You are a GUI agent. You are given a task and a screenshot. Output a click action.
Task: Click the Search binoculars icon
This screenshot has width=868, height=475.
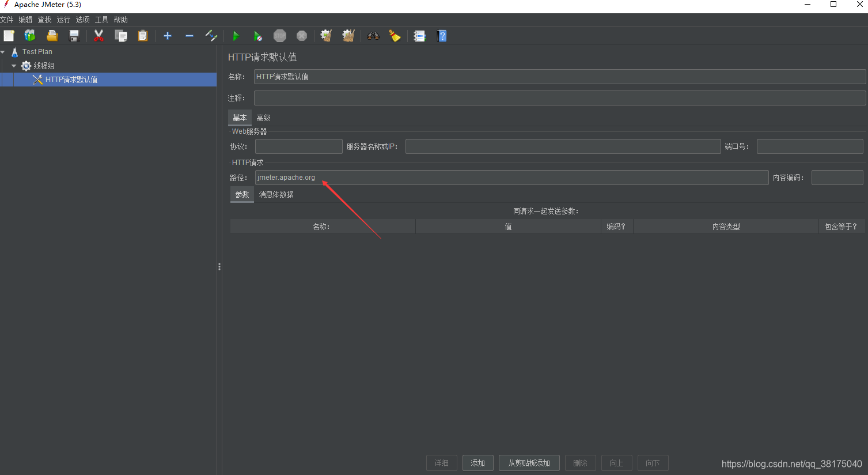coord(373,36)
